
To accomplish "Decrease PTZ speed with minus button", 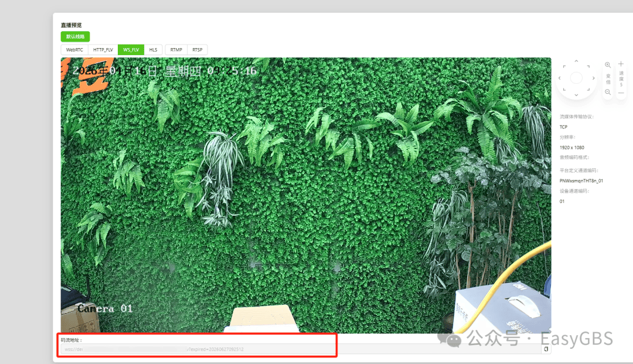I will 621,93.
